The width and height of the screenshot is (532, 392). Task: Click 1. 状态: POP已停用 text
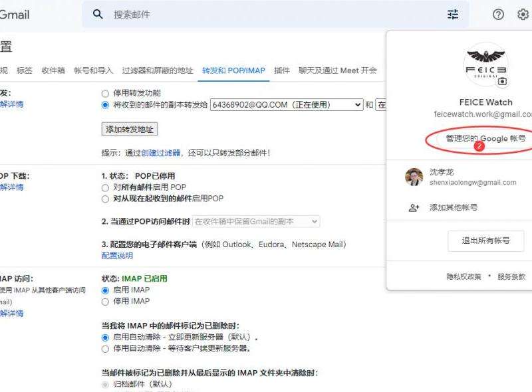(x=138, y=176)
